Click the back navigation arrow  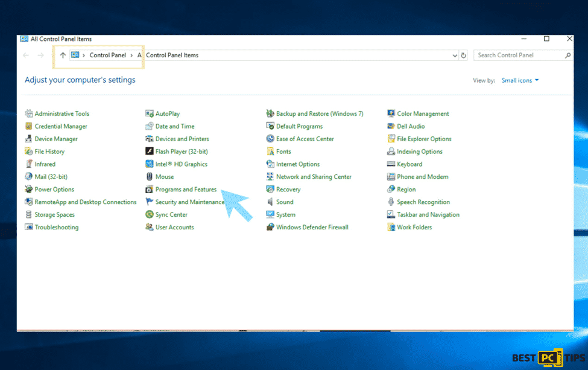click(x=26, y=55)
